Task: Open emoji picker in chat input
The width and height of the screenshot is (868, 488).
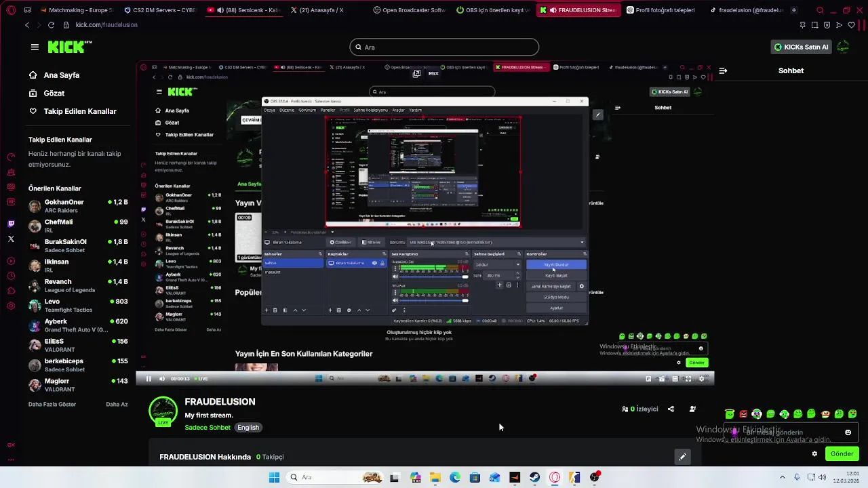Action: click(848, 432)
